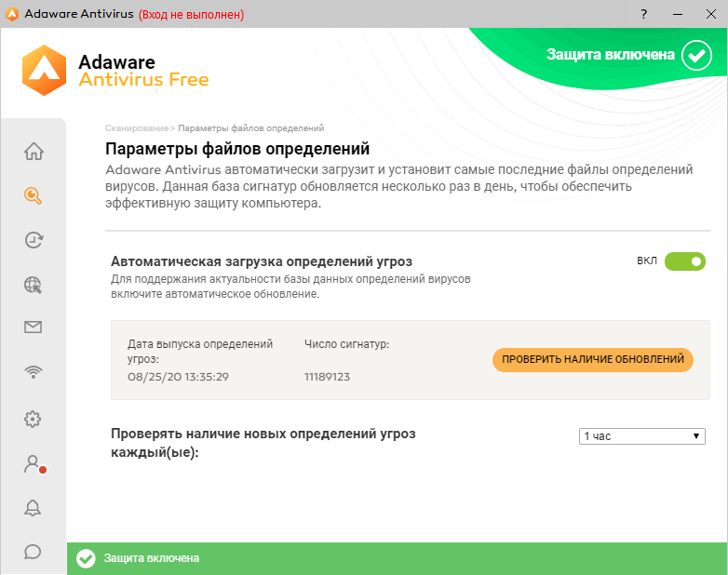Click the '(Вход не выполнен)' title text
This screenshot has height=575, width=728.
coord(191,14)
